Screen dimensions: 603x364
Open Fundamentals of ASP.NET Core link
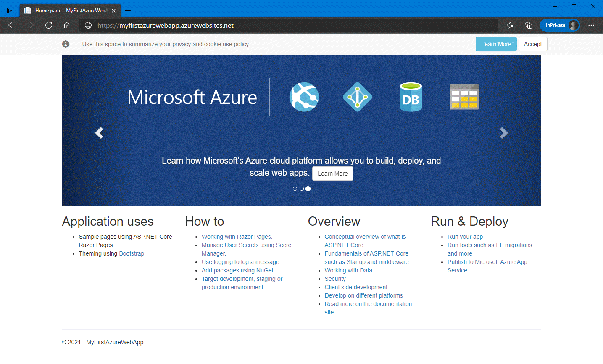pyautogui.click(x=367, y=258)
